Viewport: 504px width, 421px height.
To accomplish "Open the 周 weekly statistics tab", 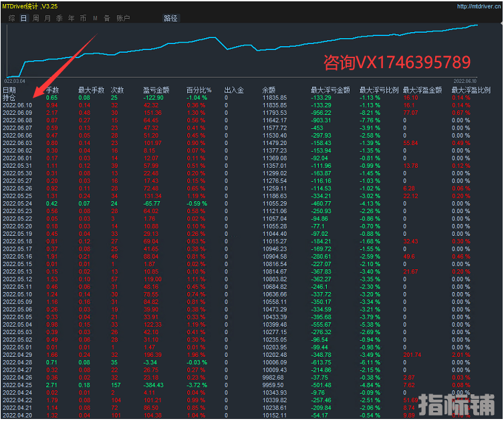I will pos(36,19).
